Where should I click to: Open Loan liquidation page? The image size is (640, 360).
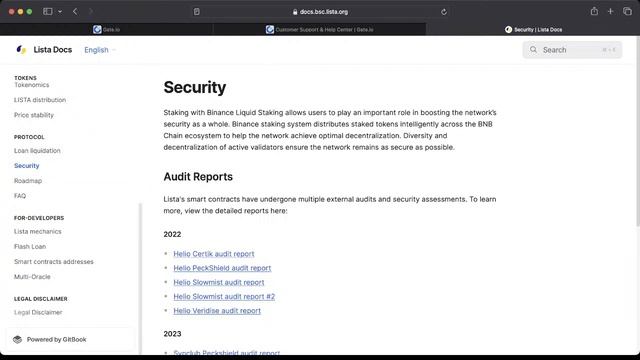(x=37, y=151)
